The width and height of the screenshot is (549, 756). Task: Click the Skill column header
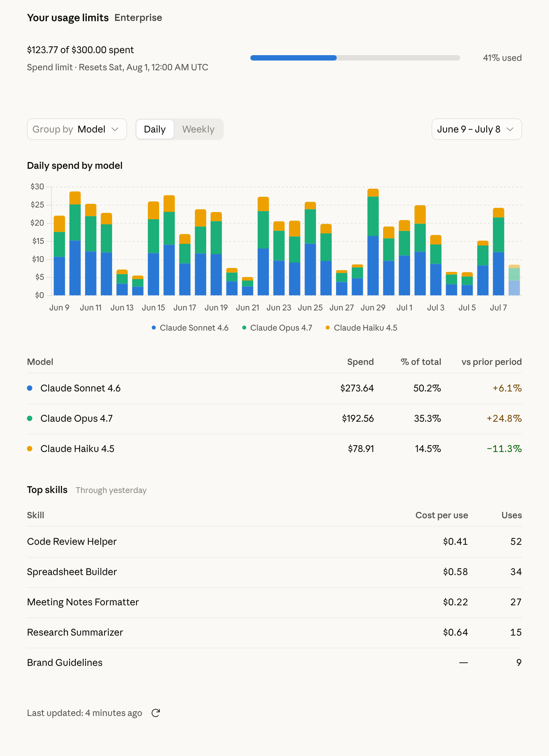pyautogui.click(x=36, y=515)
